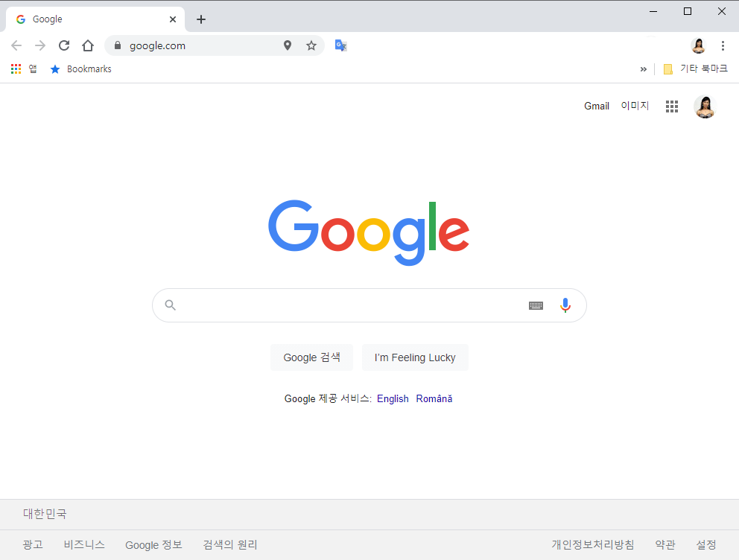Open the on-screen keyboard input tool
The image size is (739, 560).
536,305
